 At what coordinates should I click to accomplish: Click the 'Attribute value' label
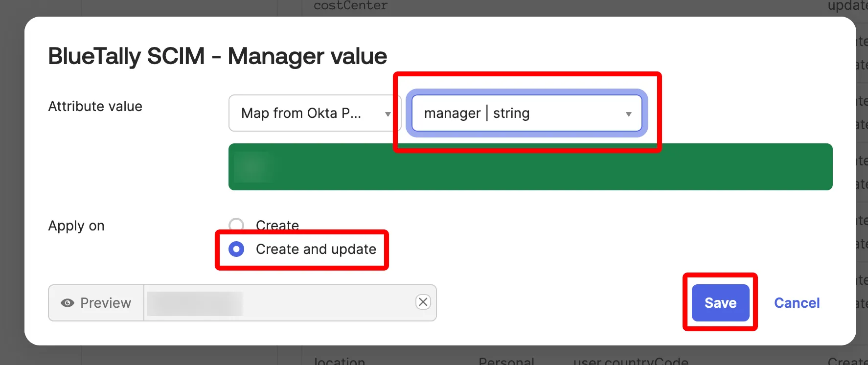click(95, 106)
